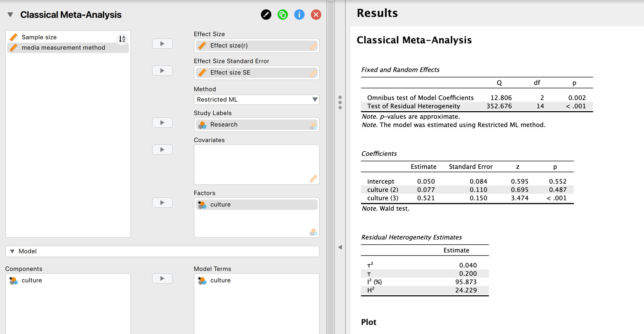Click arrow button for Effect Size

pos(162,44)
